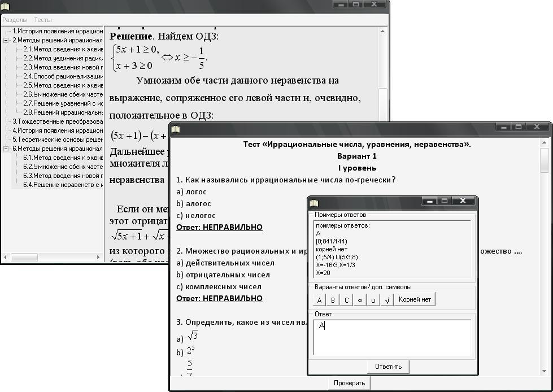Insert the union U symbol
Image resolution: width=553 pixels, height=392 pixels.
[373, 300]
